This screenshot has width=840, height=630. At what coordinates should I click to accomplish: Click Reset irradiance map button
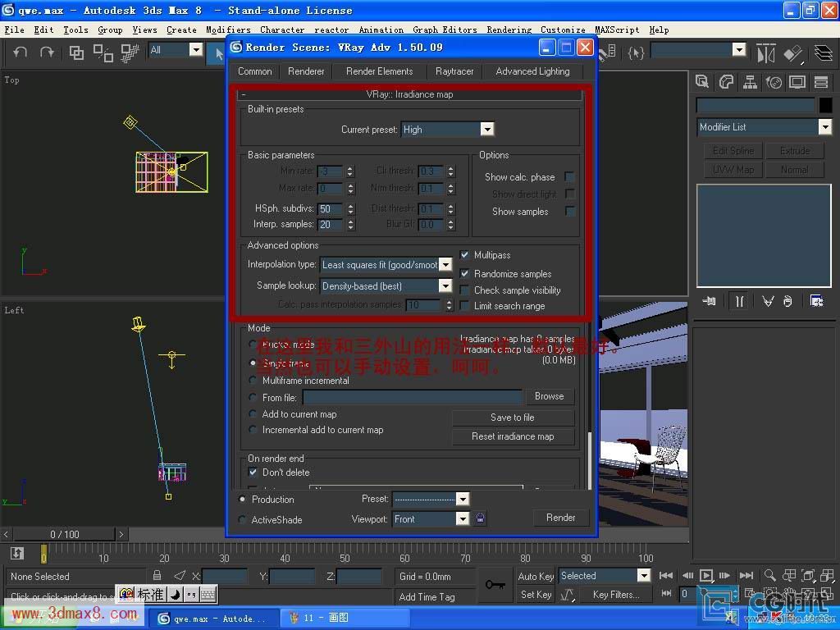513,436
